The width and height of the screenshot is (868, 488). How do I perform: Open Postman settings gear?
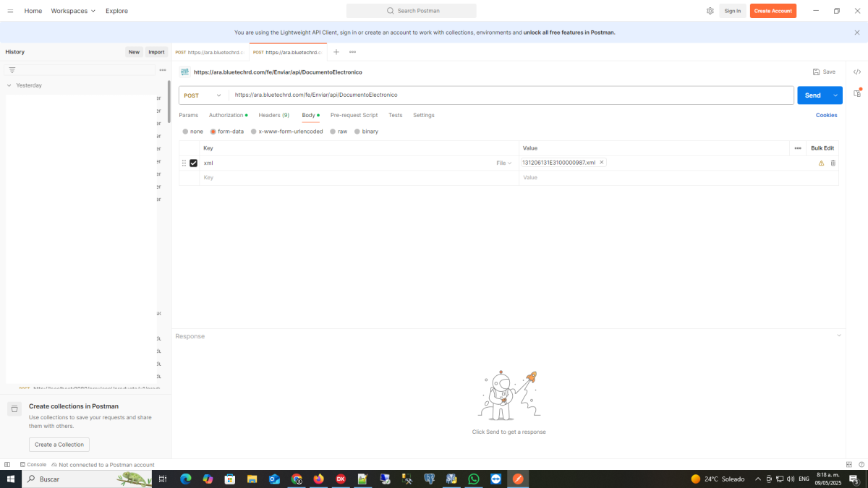[x=710, y=11]
